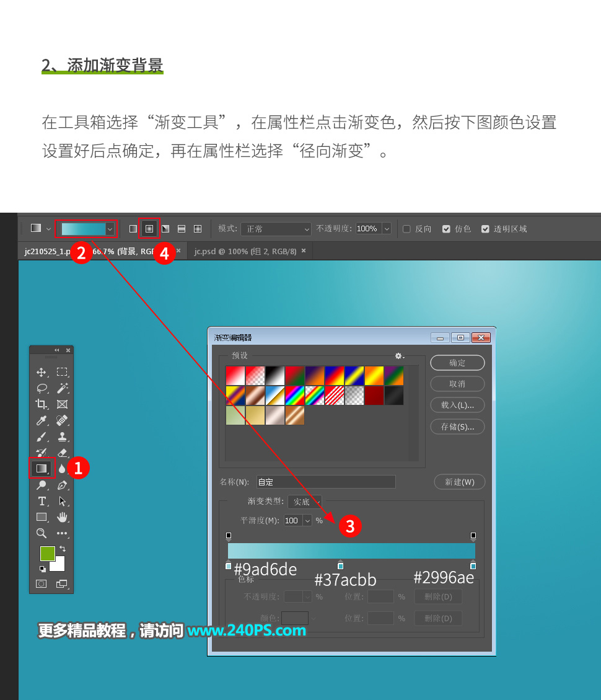Viewport: 601px width, 700px height.
Task: Select the Move tool
Action: click(x=40, y=373)
